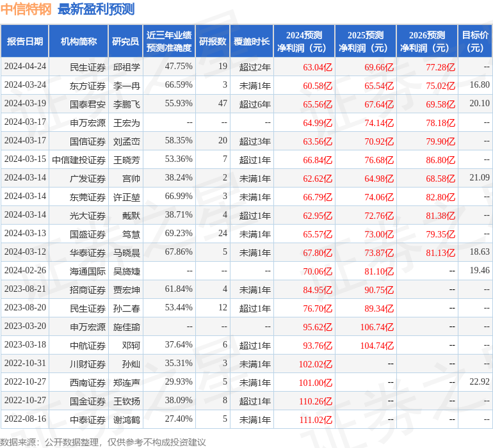The height and width of the screenshot is (448, 493).
Task: Click researcher 戴默
Action: pyautogui.click(x=131, y=215)
